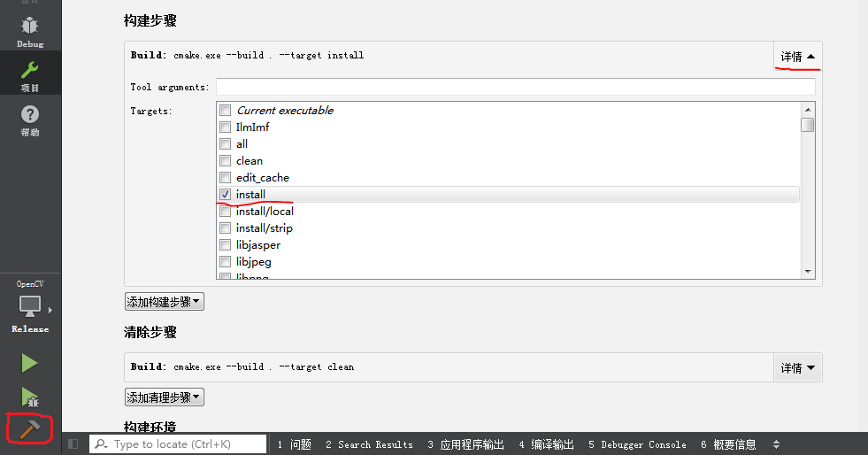Click the 'Targets:' label

click(x=151, y=112)
